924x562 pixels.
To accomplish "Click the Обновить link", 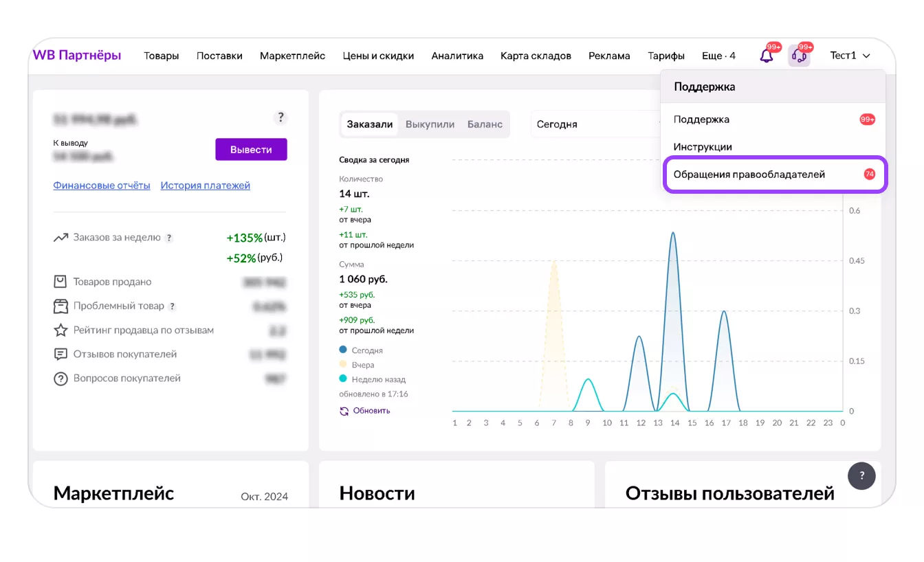I will pyautogui.click(x=371, y=411).
